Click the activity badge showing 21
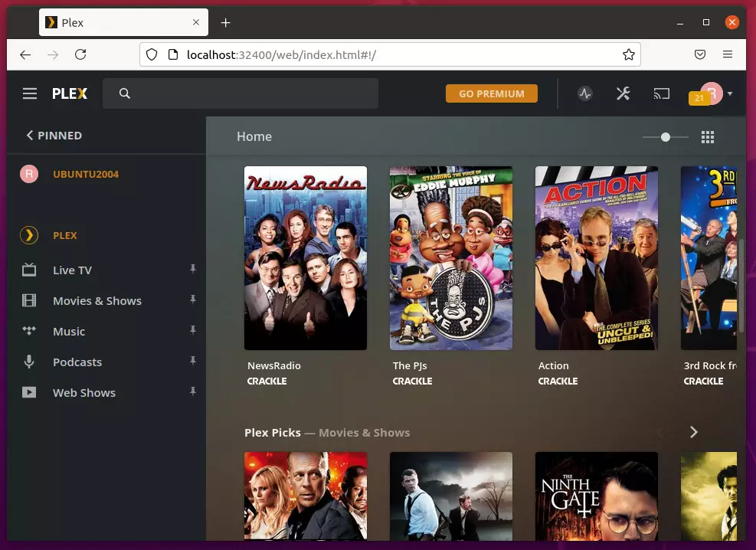Viewport: 756px width, 550px height. (x=699, y=98)
